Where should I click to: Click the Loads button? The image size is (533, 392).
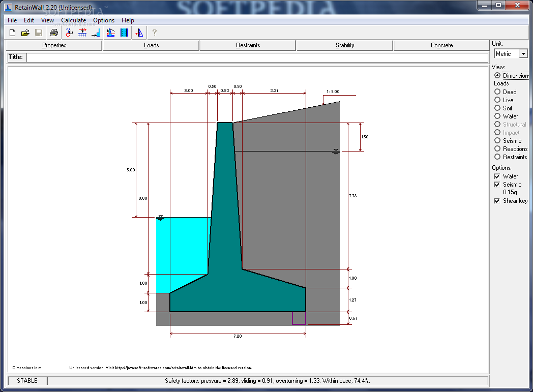[151, 45]
